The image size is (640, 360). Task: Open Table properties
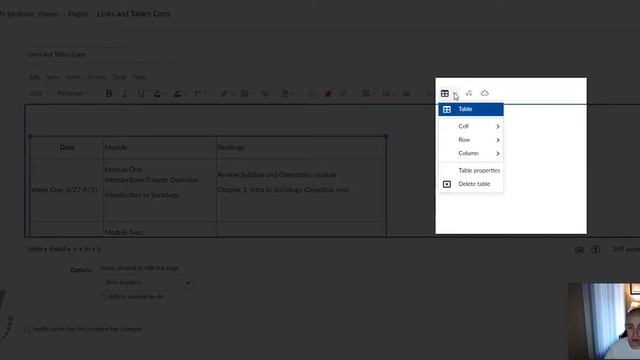point(471,171)
